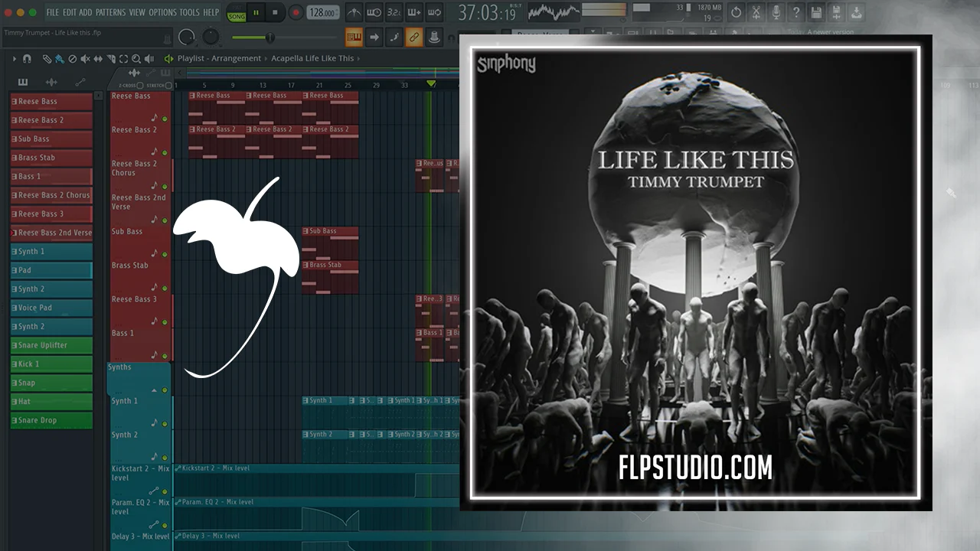
Task: Open the help question mark icon
Action: coord(796,12)
